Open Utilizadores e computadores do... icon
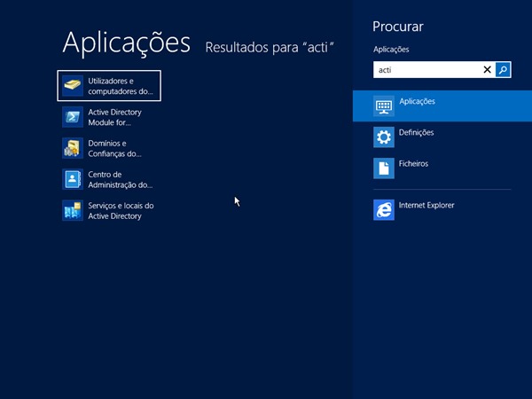This screenshot has height=399, width=532. [73, 86]
